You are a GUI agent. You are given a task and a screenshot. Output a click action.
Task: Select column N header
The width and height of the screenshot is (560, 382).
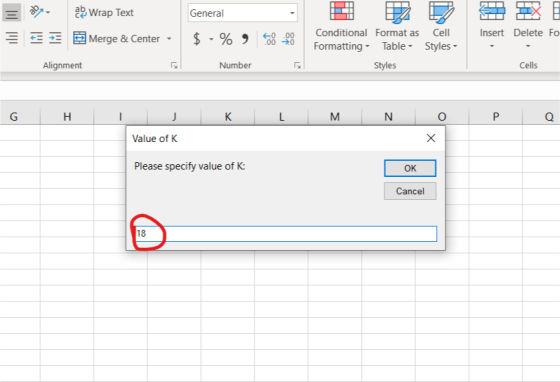(x=389, y=117)
